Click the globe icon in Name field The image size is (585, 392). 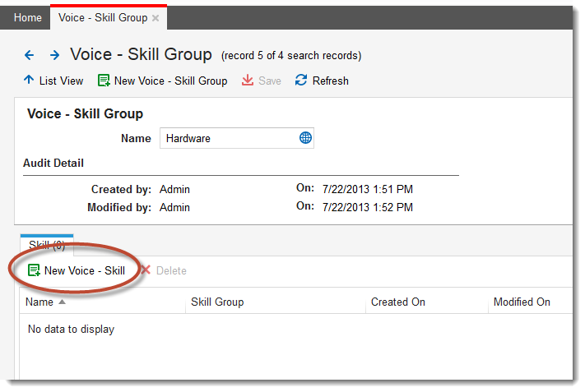305,138
